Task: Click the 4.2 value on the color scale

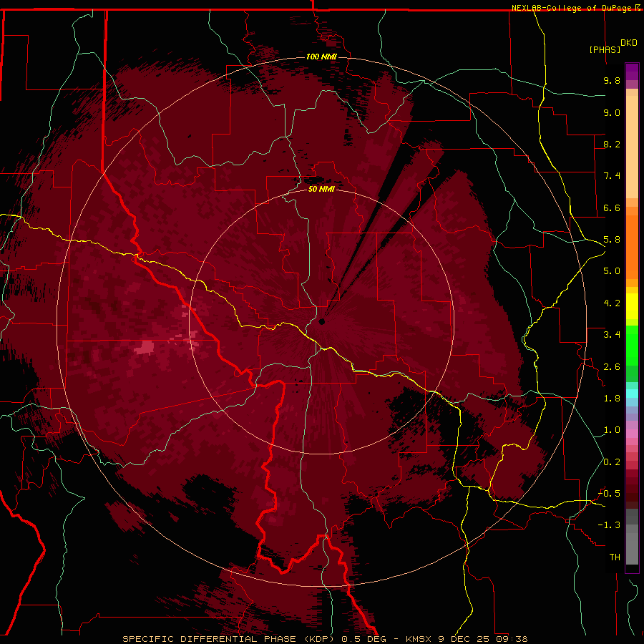Action: [x=612, y=303]
